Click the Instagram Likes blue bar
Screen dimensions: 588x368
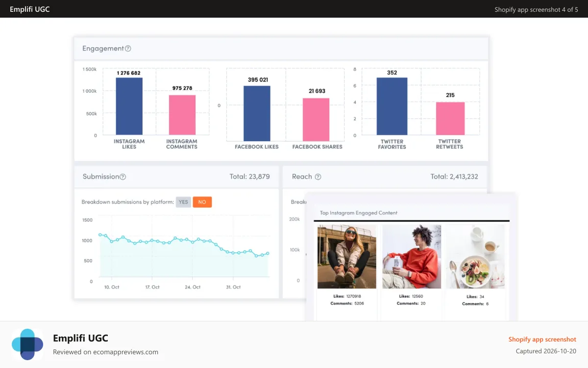click(129, 106)
